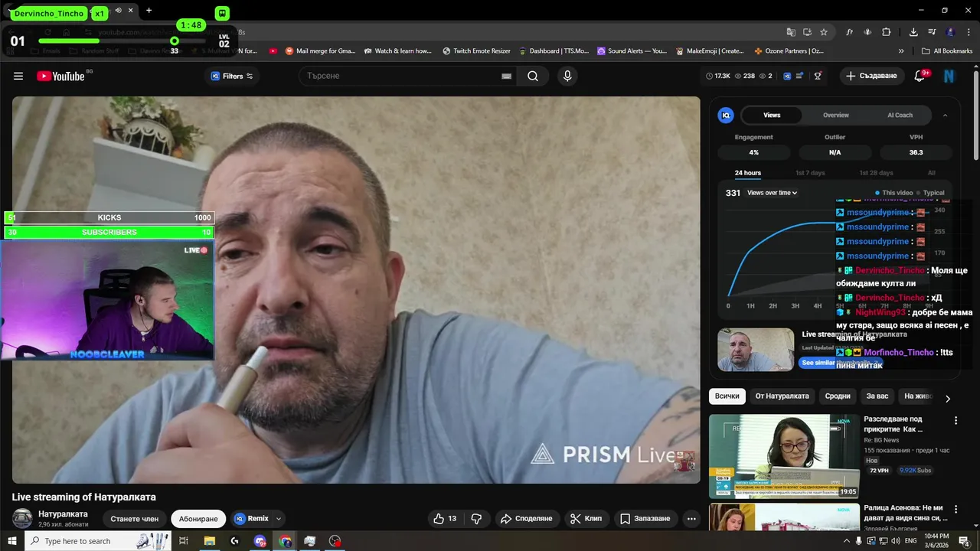Show more filter chips with the right arrow

click(948, 399)
